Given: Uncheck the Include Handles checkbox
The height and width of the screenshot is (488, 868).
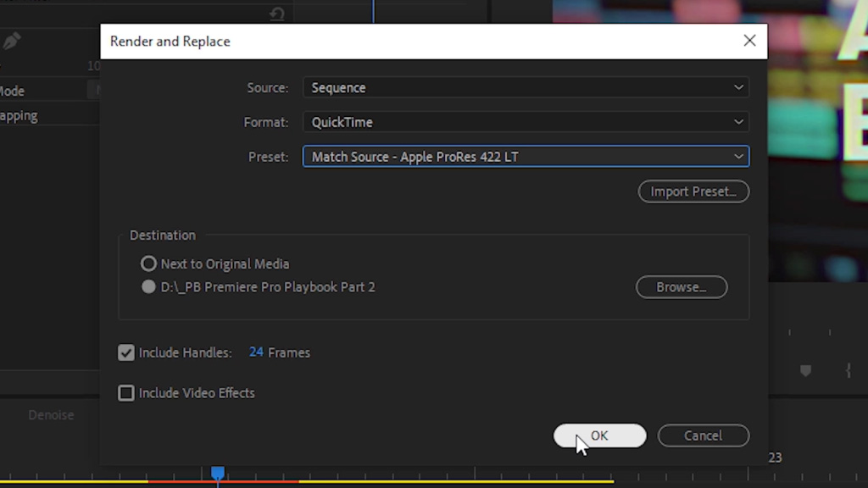Looking at the screenshot, I should [126, 352].
